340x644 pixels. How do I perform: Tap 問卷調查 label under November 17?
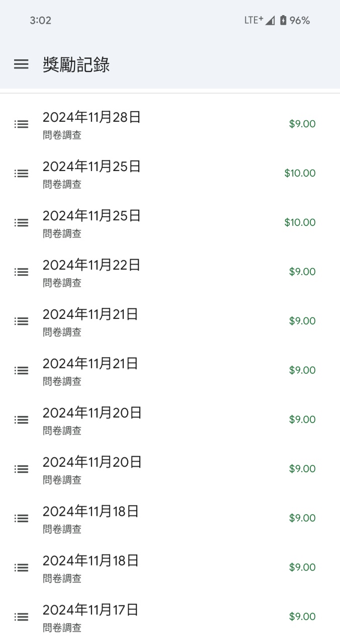[62, 628]
